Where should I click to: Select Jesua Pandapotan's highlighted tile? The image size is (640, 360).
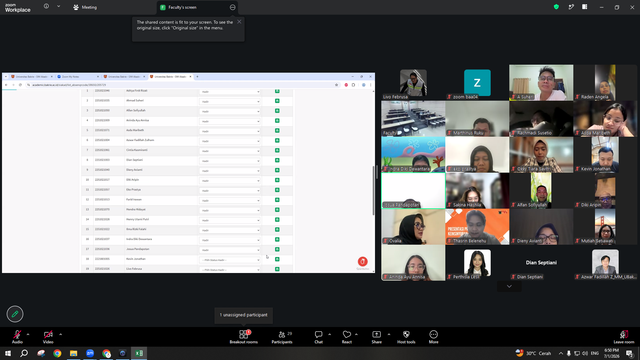(x=413, y=191)
